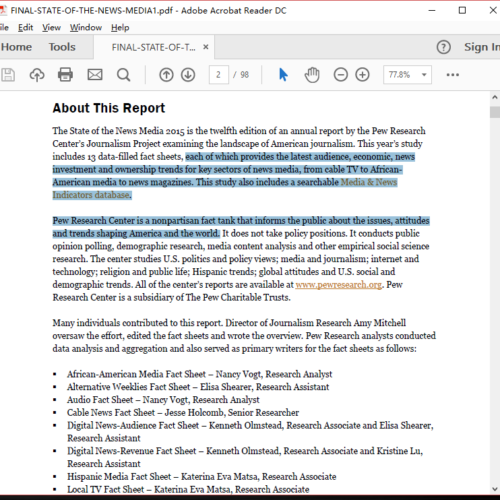This screenshot has width=500, height=500.
Task: Click the '/ 98' total pages text
Action: click(241, 75)
